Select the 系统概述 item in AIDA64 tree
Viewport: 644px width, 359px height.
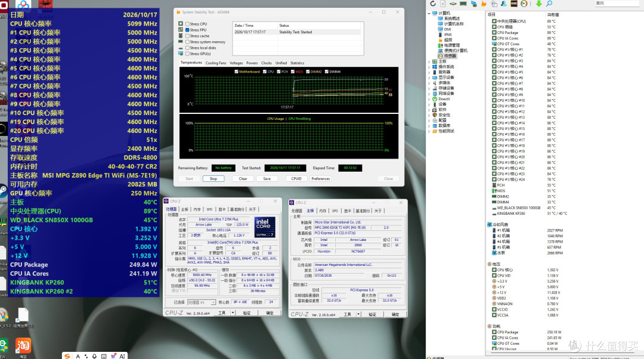click(x=452, y=18)
